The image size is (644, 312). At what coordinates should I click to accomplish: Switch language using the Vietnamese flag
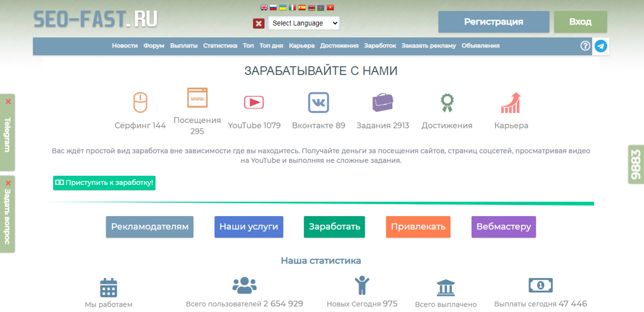(330, 7)
